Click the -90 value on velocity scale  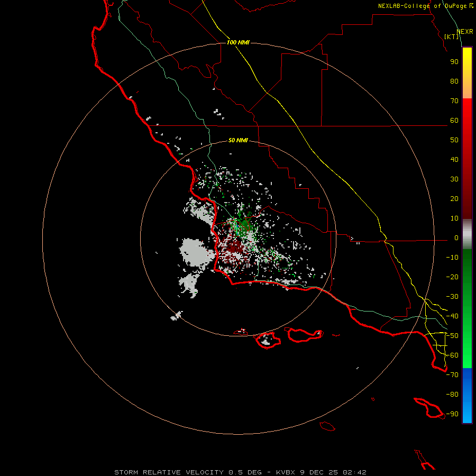(452, 414)
